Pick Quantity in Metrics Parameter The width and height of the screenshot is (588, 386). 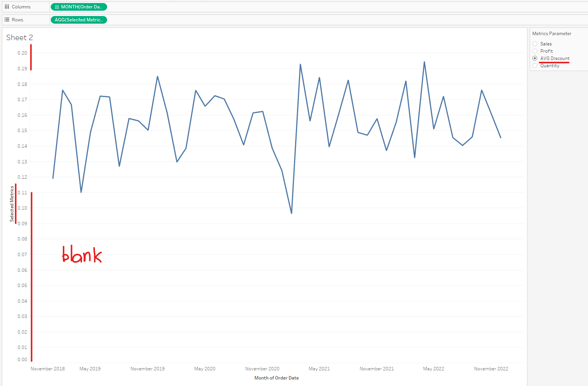pyautogui.click(x=535, y=66)
